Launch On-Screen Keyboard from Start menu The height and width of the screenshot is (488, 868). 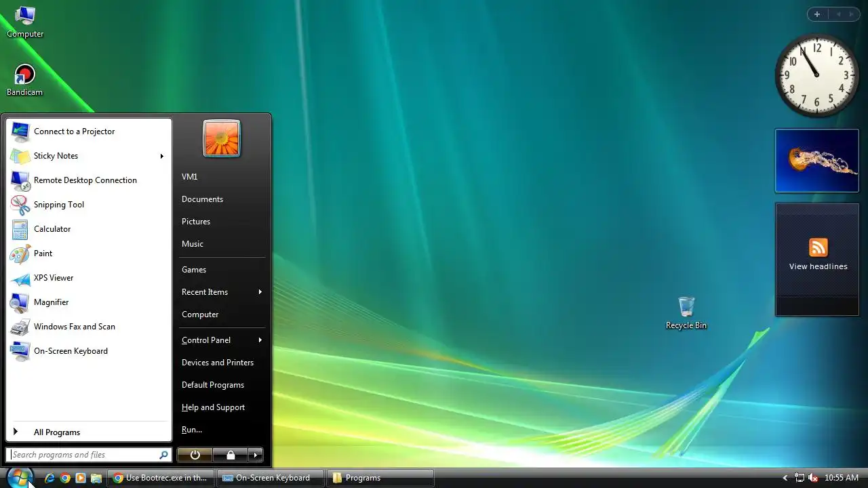(89, 351)
